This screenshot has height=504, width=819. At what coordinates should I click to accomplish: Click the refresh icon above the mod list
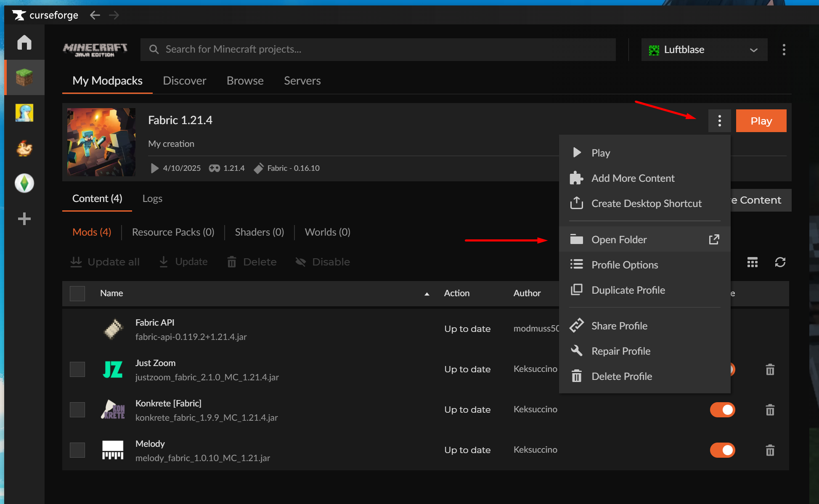point(780,262)
